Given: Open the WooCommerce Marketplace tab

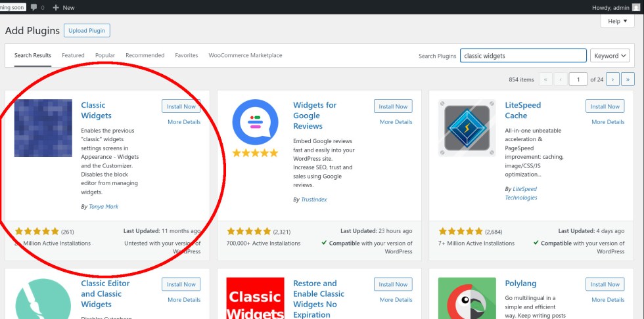Looking at the screenshot, I should tap(245, 55).
